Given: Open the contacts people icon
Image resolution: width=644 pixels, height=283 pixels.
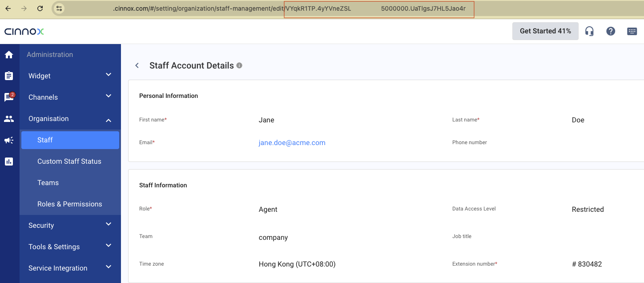Looking at the screenshot, I should click(9, 119).
